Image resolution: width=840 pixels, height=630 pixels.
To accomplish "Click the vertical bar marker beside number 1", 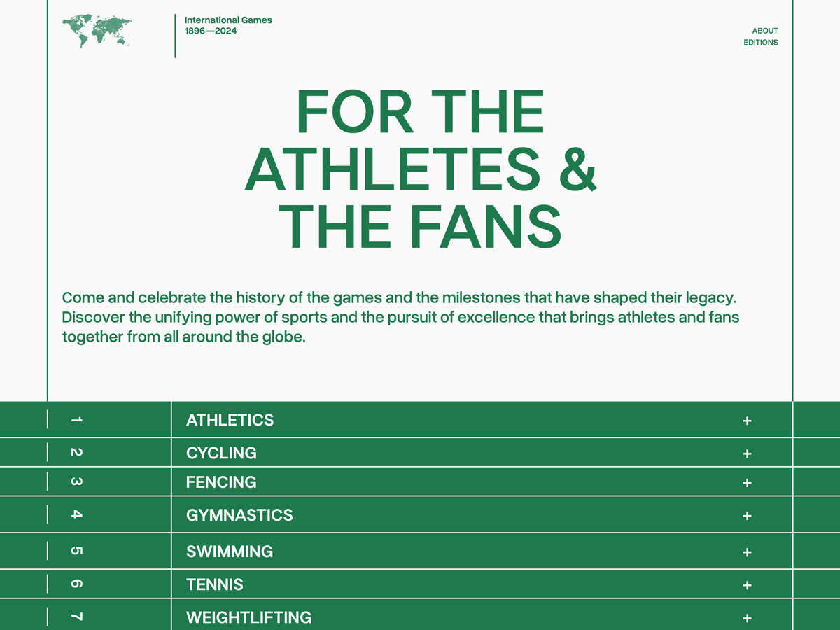I will pos(47,420).
